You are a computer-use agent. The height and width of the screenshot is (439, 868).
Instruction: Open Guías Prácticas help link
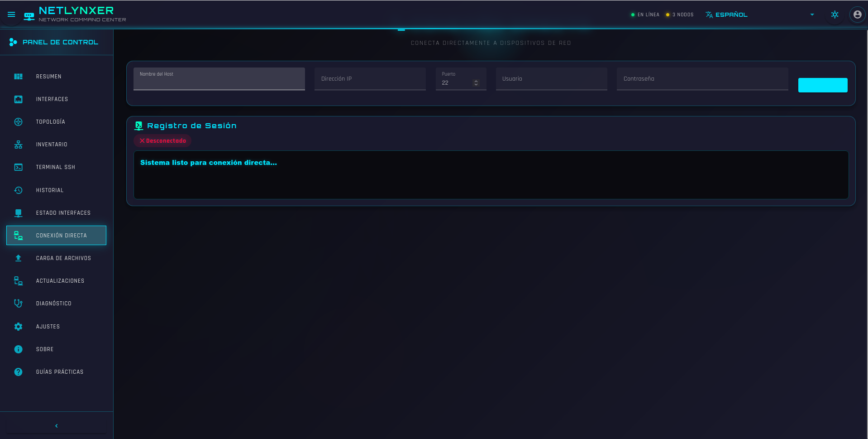click(59, 372)
